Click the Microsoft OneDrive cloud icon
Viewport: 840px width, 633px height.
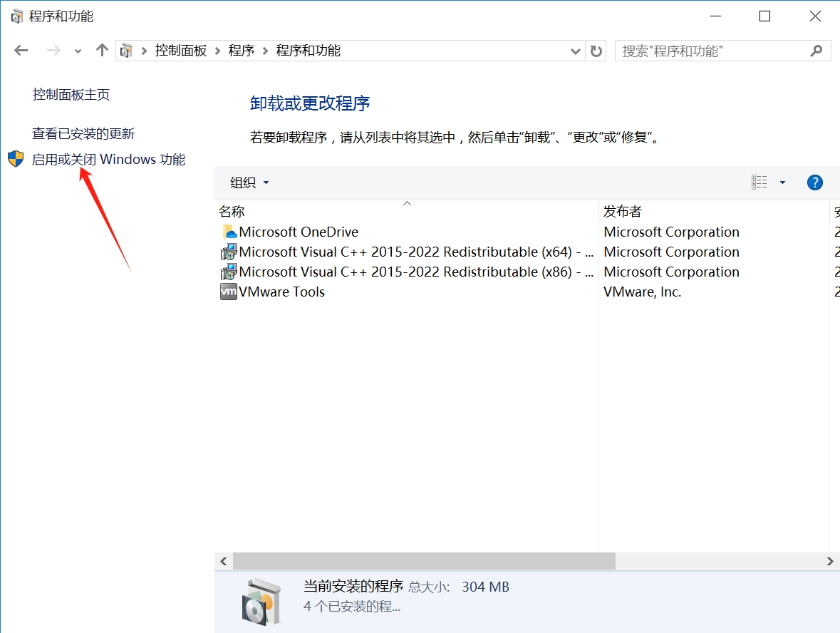[x=229, y=232]
